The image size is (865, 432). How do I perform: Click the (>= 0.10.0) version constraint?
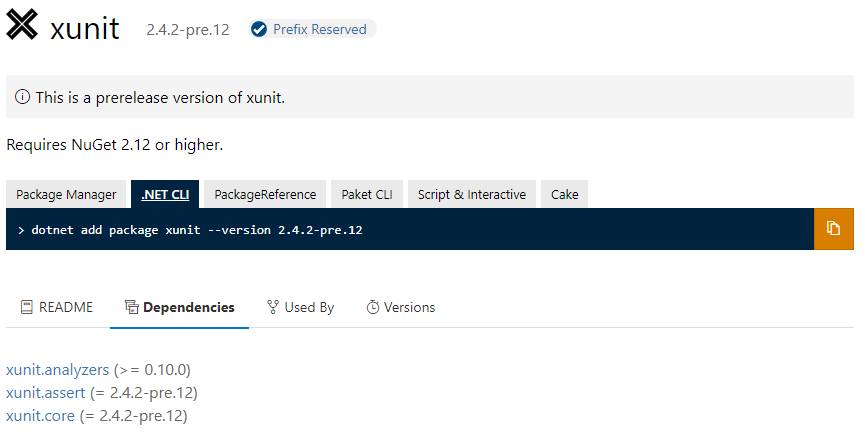[152, 370]
